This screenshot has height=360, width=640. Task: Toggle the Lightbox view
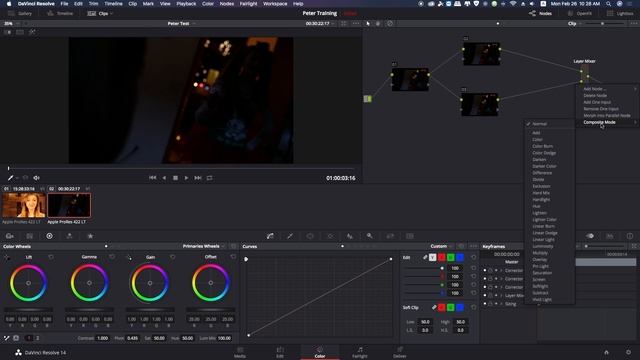click(x=620, y=13)
